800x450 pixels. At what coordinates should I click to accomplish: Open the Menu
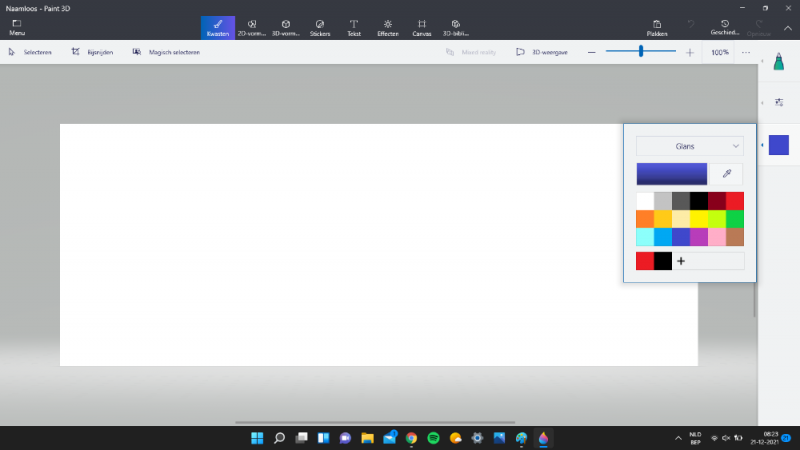[x=17, y=27]
